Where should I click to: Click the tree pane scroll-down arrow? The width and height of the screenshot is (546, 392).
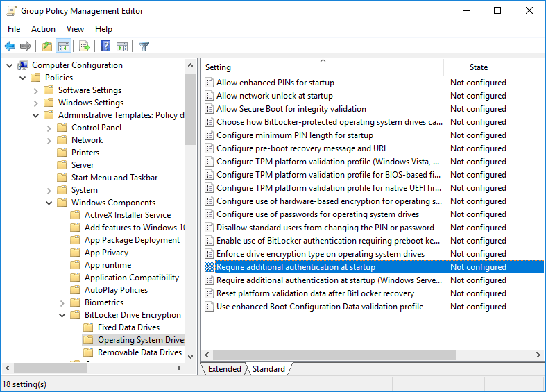click(191, 356)
